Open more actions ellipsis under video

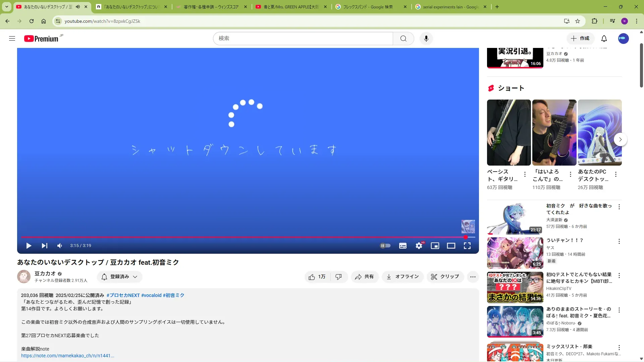(x=473, y=277)
